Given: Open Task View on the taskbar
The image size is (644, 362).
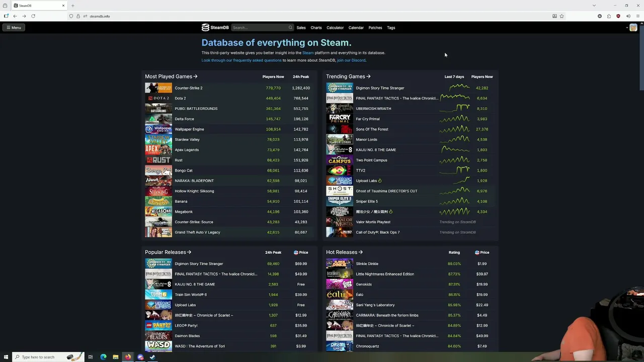Looking at the screenshot, I should (x=91, y=357).
